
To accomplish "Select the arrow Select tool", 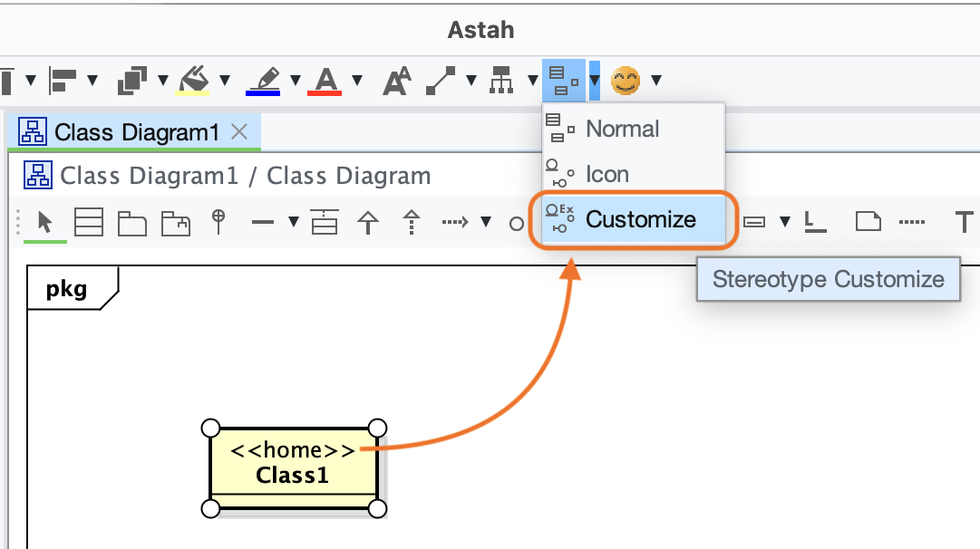I will coord(44,221).
